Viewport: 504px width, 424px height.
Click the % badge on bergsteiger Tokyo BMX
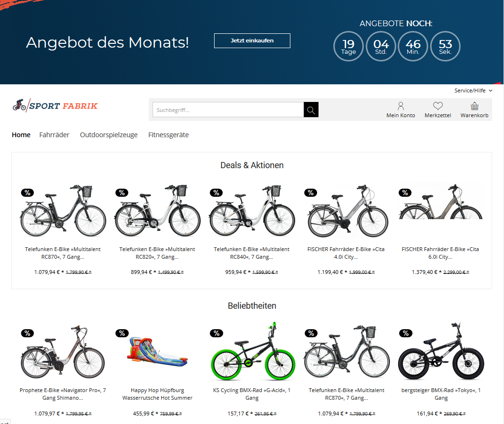point(406,333)
